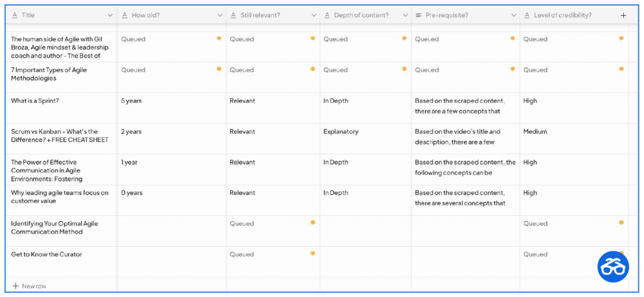This screenshot has height=297, width=644.
Task: Click the orange queued dot in 7 Important Types How old? cell
Action: coord(219,69)
